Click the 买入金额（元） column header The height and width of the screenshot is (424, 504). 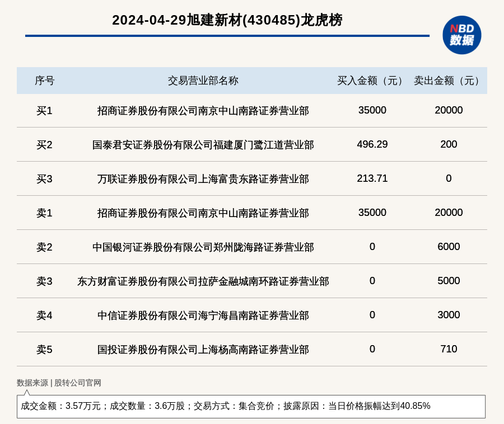(x=372, y=81)
